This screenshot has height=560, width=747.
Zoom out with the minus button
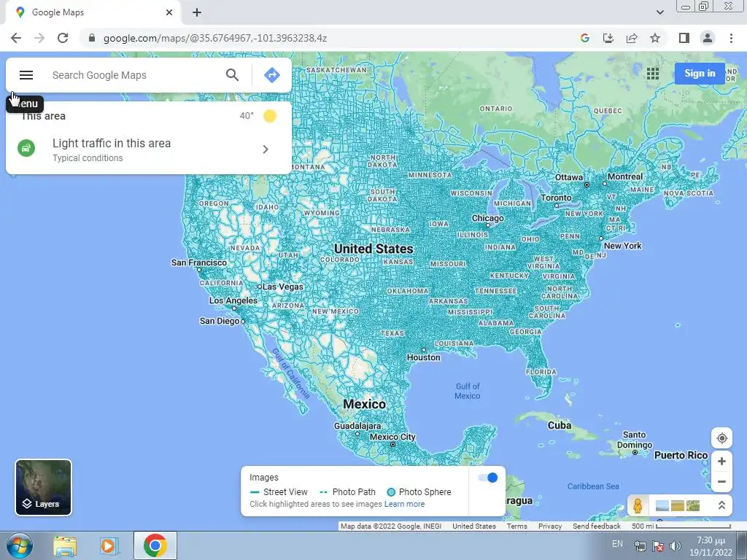point(721,481)
